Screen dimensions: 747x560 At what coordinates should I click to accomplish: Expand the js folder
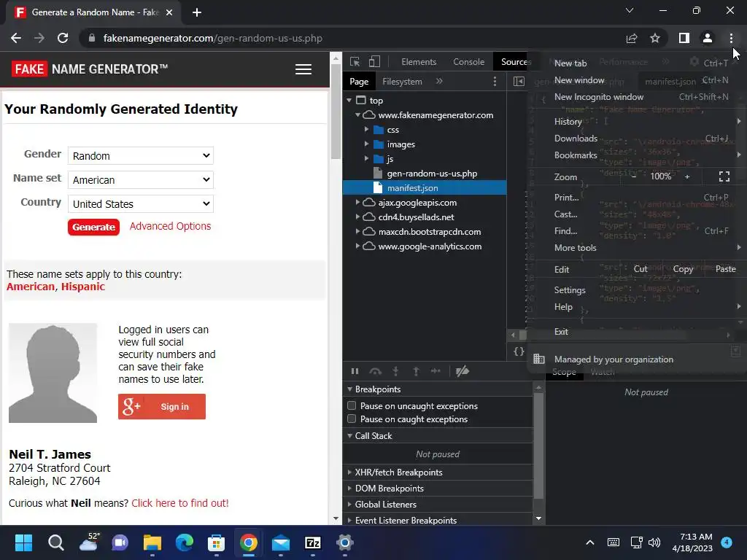366,158
